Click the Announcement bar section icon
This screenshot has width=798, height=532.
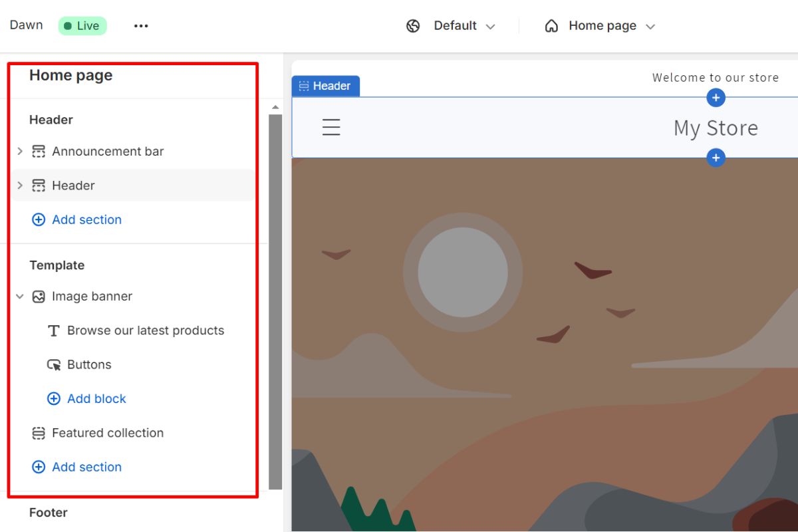[x=39, y=152]
